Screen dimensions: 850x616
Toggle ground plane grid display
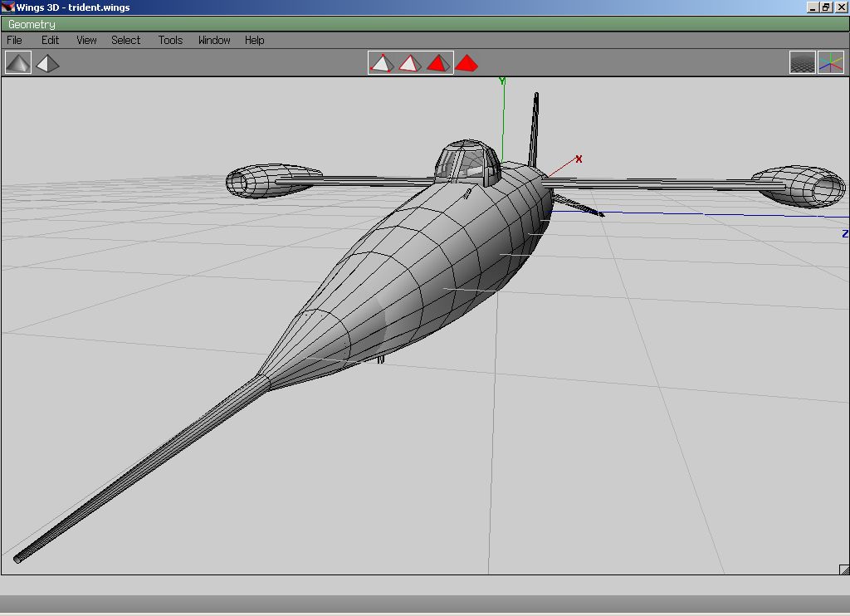803,63
